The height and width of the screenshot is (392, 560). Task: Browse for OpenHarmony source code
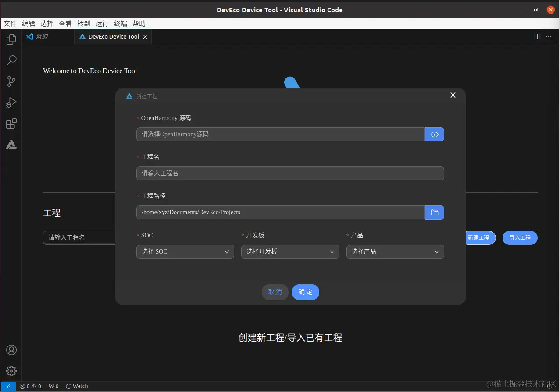pyautogui.click(x=435, y=134)
